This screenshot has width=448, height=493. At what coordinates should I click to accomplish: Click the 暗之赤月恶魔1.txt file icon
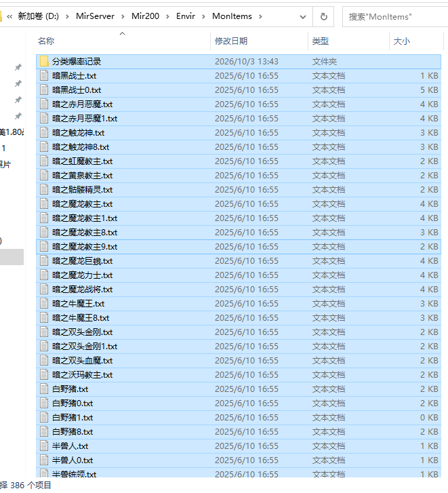[44, 118]
